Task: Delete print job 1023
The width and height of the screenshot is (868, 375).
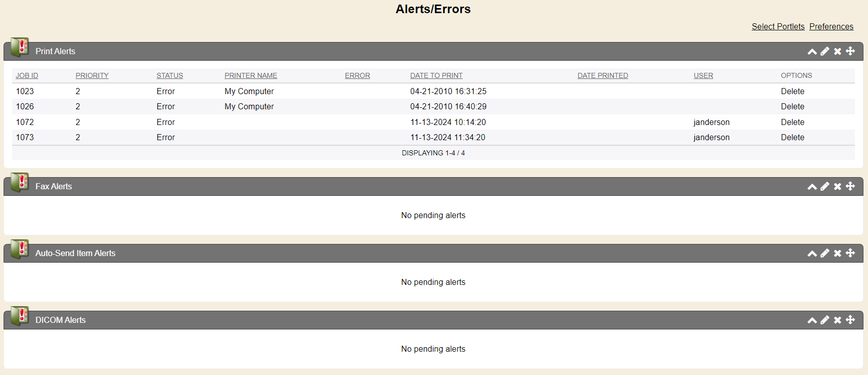Action: [x=792, y=91]
